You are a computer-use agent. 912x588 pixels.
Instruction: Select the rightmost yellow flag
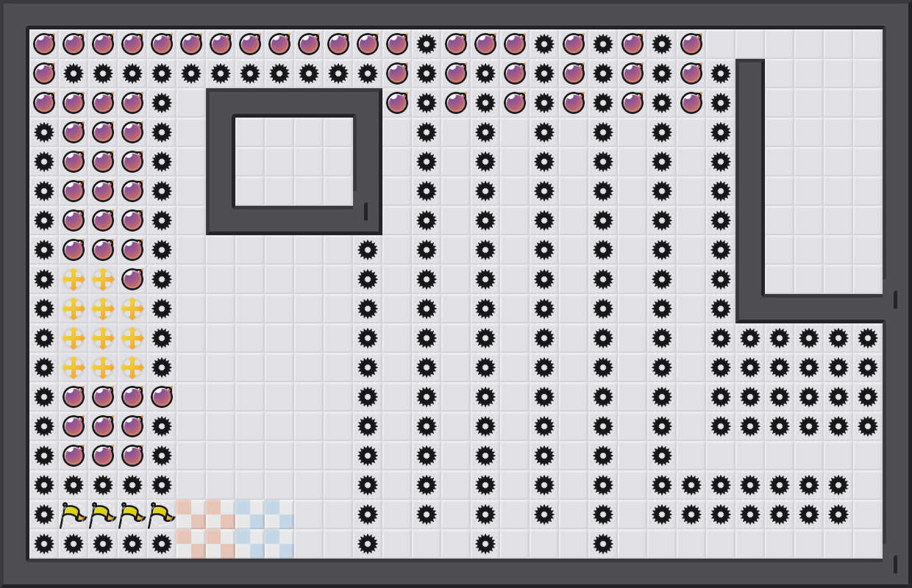click(162, 514)
